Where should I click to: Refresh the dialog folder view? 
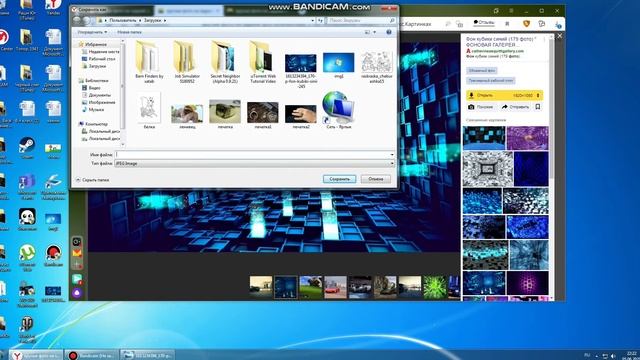(x=320, y=20)
